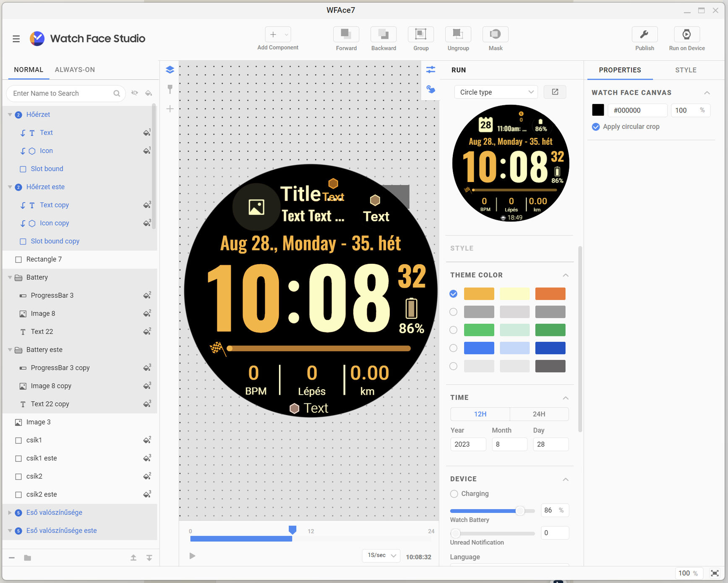Collapse the DEVICE section
728x583 pixels.
coord(566,479)
